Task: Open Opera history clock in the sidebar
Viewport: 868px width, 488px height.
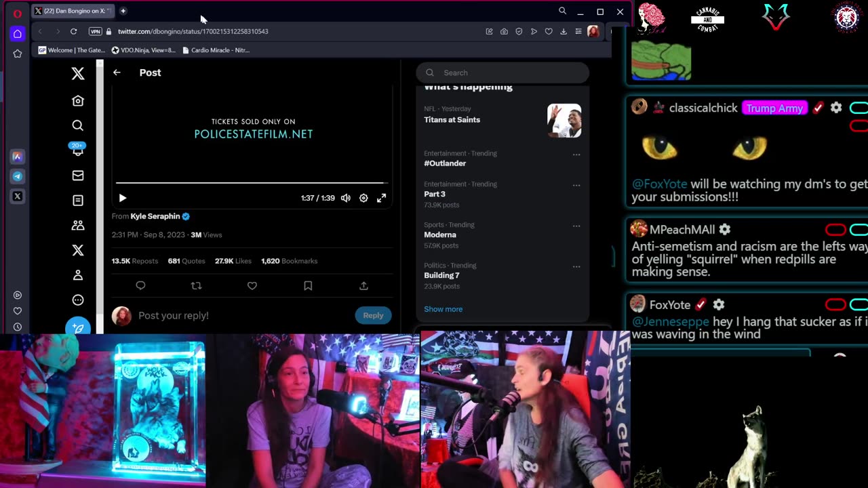Action: [x=18, y=327]
